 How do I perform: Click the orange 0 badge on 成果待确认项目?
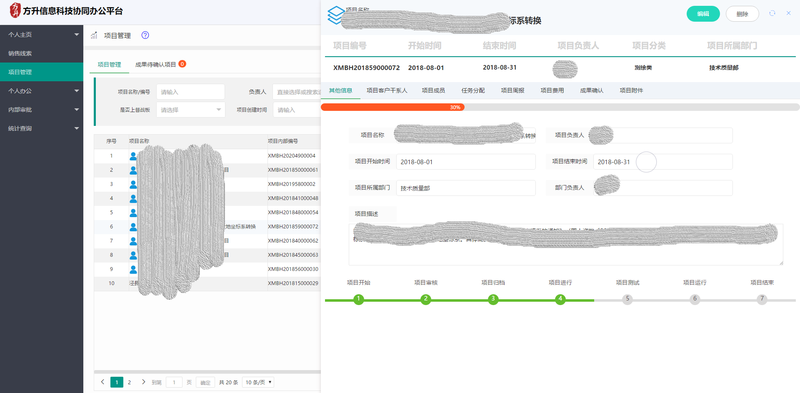[182, 64]
